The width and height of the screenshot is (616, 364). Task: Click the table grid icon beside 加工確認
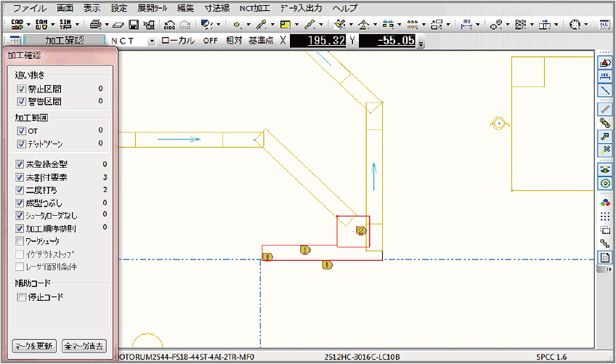(15, 40)
